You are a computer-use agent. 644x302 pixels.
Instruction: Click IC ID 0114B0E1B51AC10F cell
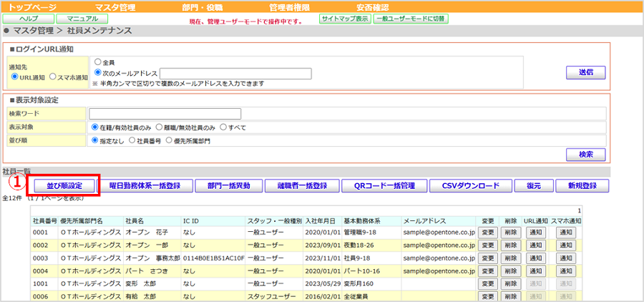click(213, 258)
